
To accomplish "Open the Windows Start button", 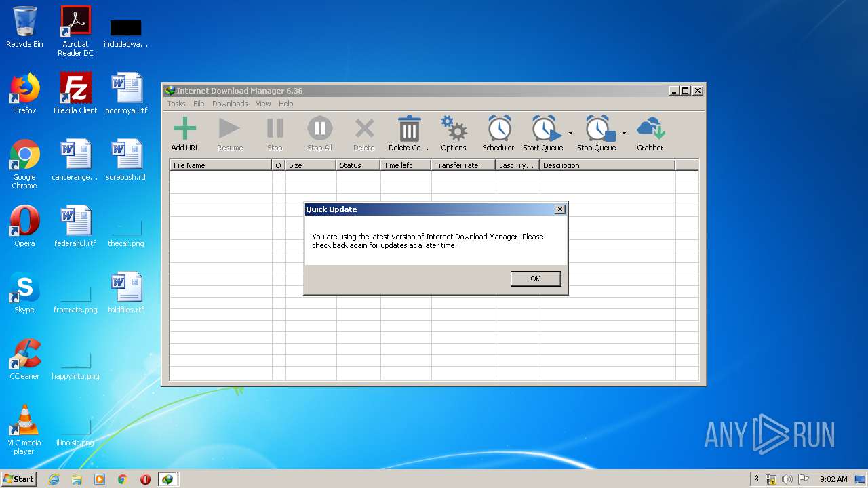I will coord(19,479).
